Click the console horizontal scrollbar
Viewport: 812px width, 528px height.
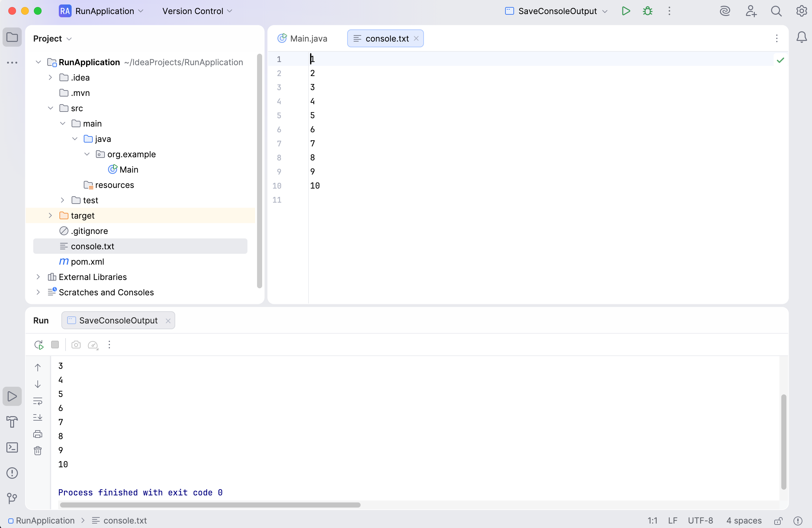[x=210, y=505]
